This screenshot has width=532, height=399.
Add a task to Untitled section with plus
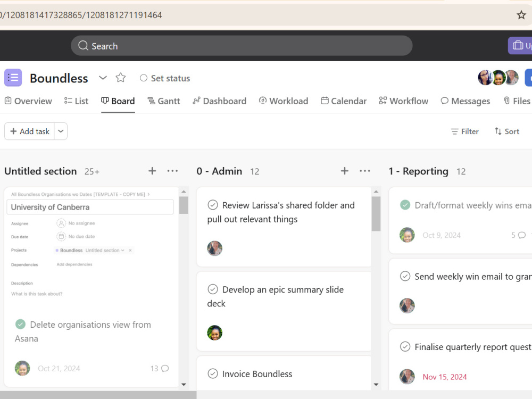152,171
